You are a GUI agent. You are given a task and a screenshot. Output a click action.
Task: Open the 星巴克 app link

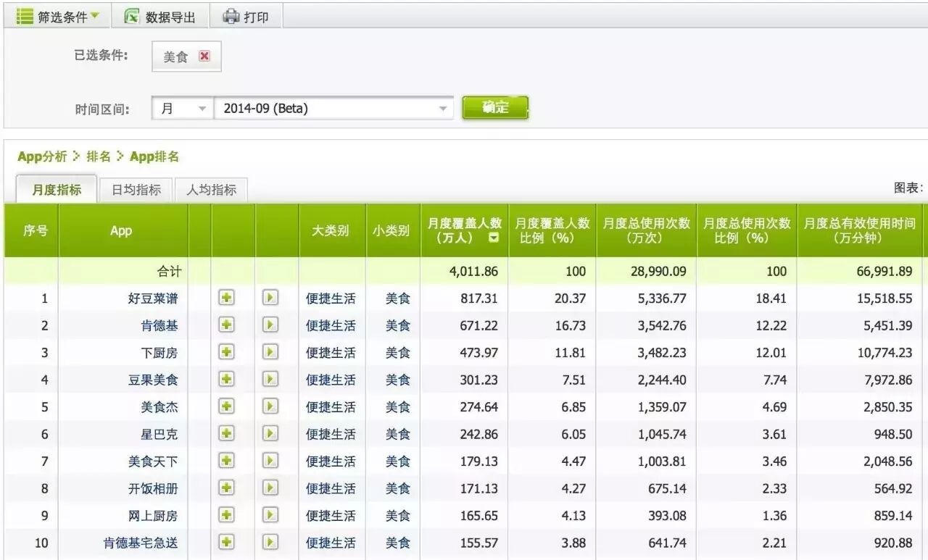pos(159,434)
